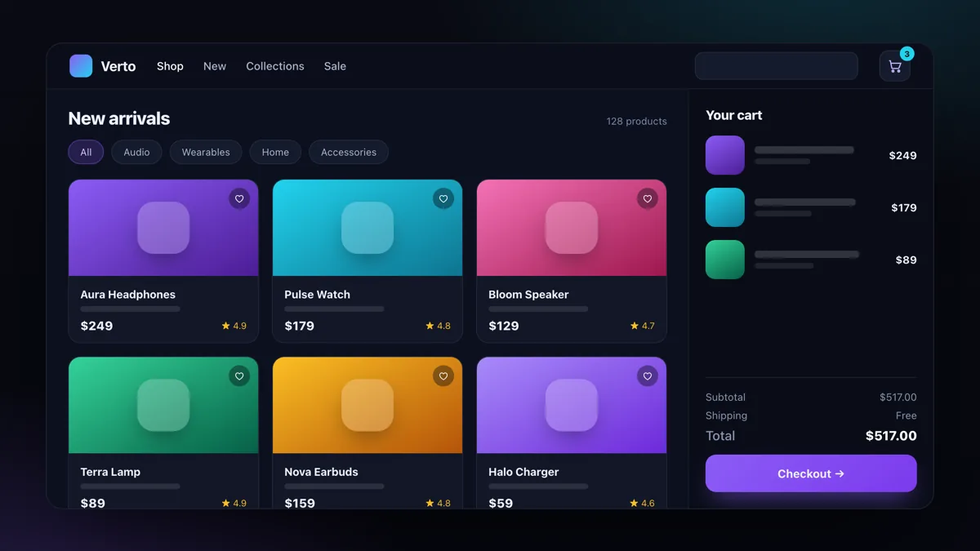Click the $249 price on Aura Headphones card
Viewport: 980px width, 551px height.
point(96,326)
